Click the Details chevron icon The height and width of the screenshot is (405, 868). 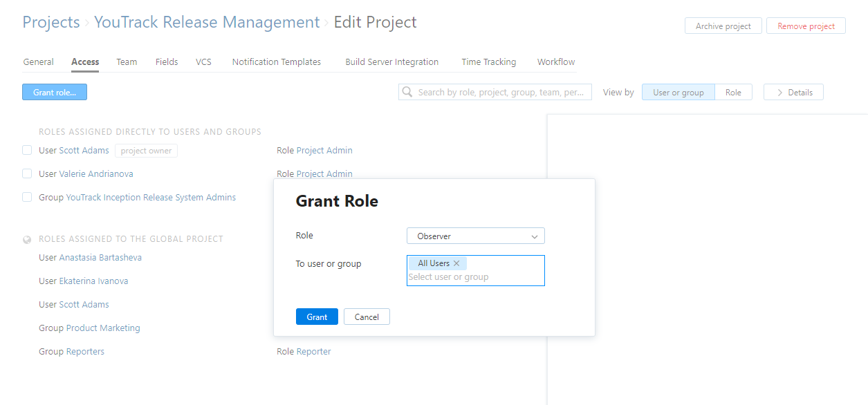click(780, 93)
